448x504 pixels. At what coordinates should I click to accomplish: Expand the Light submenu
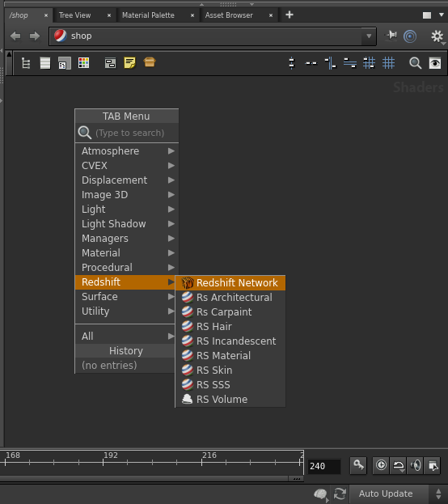coord(127,210)
